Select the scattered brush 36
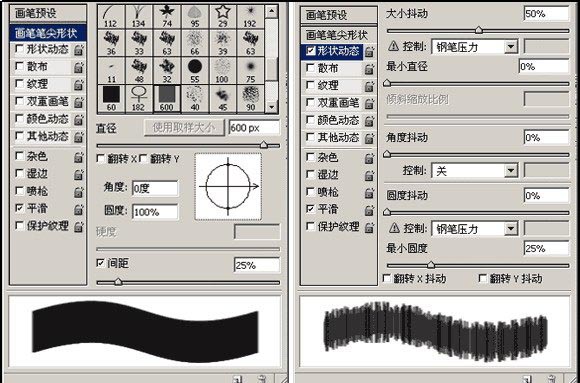This screenshot has height=383, width=580. coord(111,43)
